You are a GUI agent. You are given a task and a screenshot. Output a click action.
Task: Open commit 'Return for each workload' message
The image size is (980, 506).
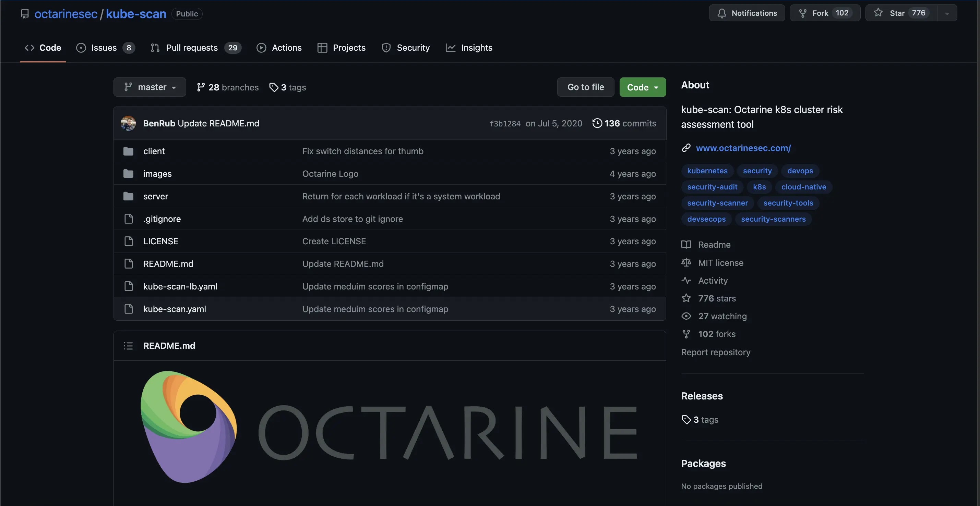[x=401, y=196]
